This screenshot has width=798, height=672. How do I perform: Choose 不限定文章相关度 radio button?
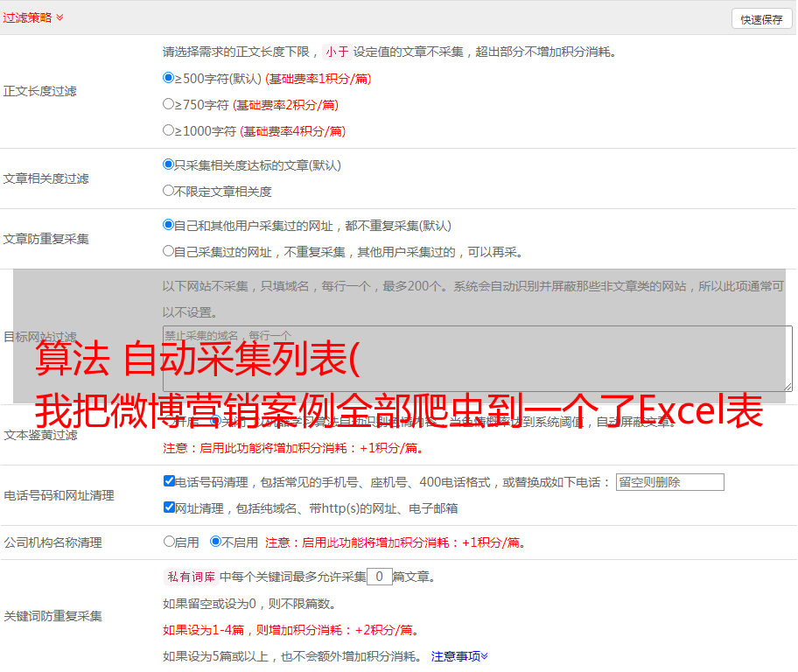[168, 191]
